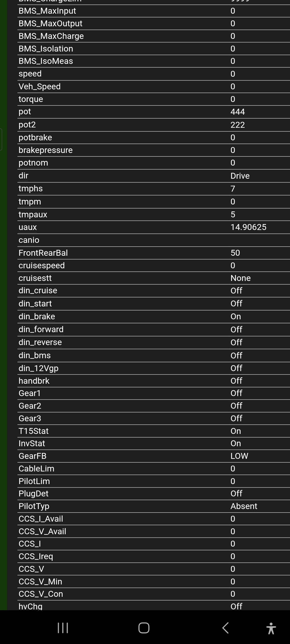Click the potbrake parameter label
This screenshot has width=290, height=644.
coord(35,137)
